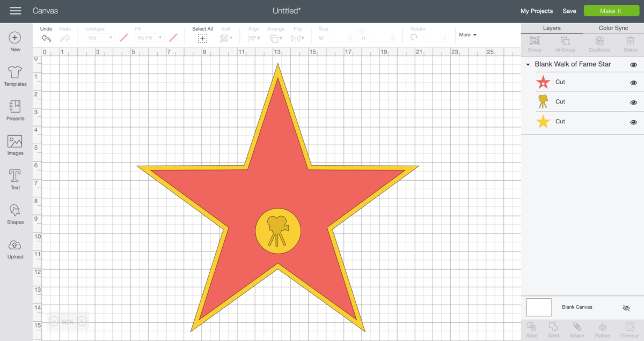The width and height of the screenshot is (644, 341).
Task: Open the Templates panel
Action: (x=15, y=76)
